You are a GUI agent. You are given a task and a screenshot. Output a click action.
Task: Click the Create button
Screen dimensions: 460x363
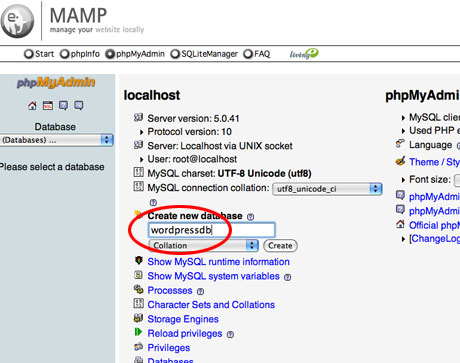click(280, 246)
